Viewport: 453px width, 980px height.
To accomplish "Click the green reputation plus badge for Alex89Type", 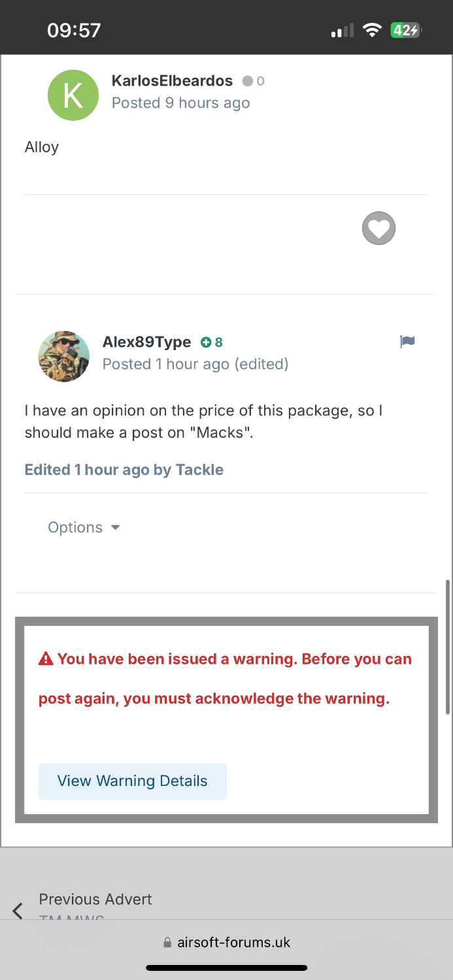I will 206,342.
